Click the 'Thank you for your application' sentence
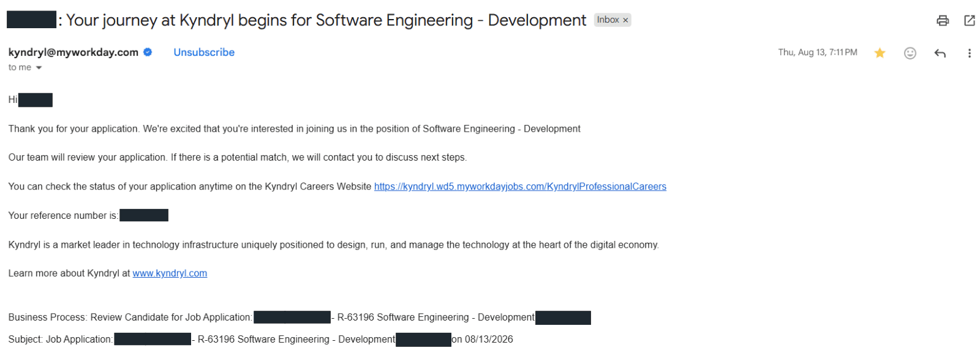Viewport: 980px width, 361px height. point(294,129)
